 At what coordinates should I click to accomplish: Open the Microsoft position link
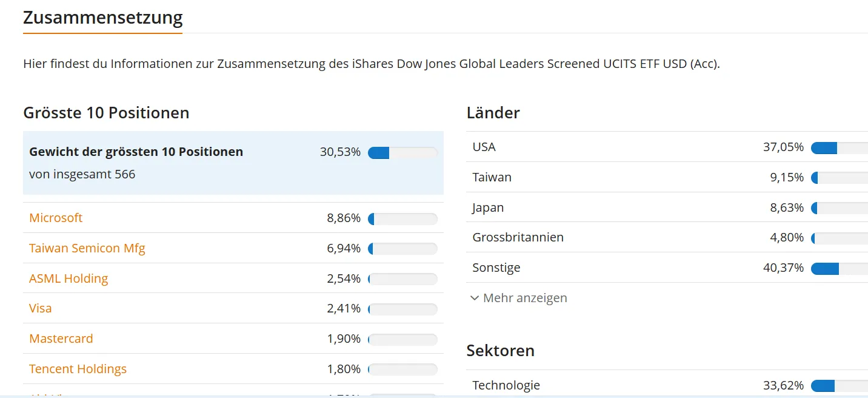tap(56, 218)
